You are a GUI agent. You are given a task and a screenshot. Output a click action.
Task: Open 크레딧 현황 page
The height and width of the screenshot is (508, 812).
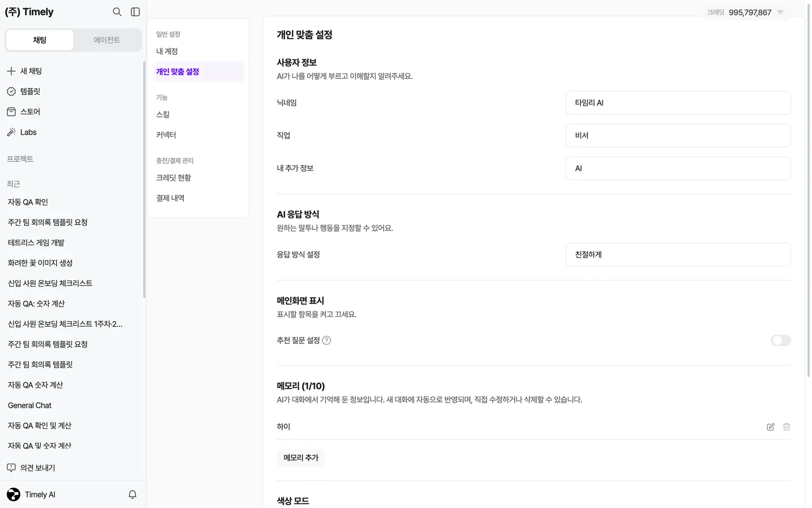pos(198,178)
